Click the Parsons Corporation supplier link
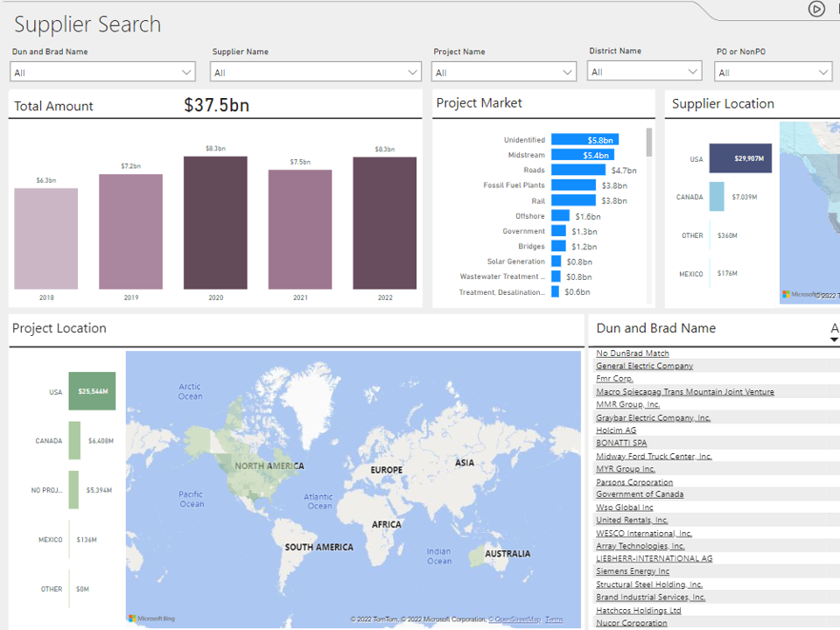Screen dimensions: 840x630 (x=634, y=482)
